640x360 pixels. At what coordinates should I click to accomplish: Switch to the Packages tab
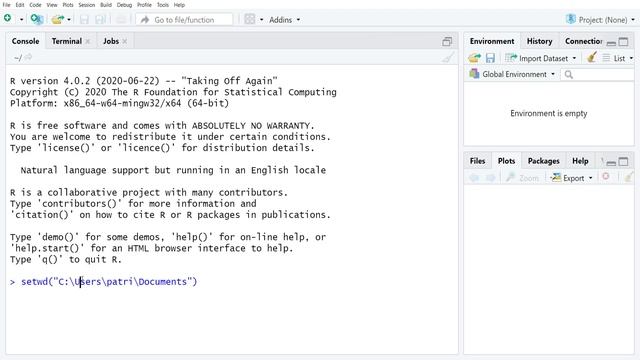tap(543, 161)
